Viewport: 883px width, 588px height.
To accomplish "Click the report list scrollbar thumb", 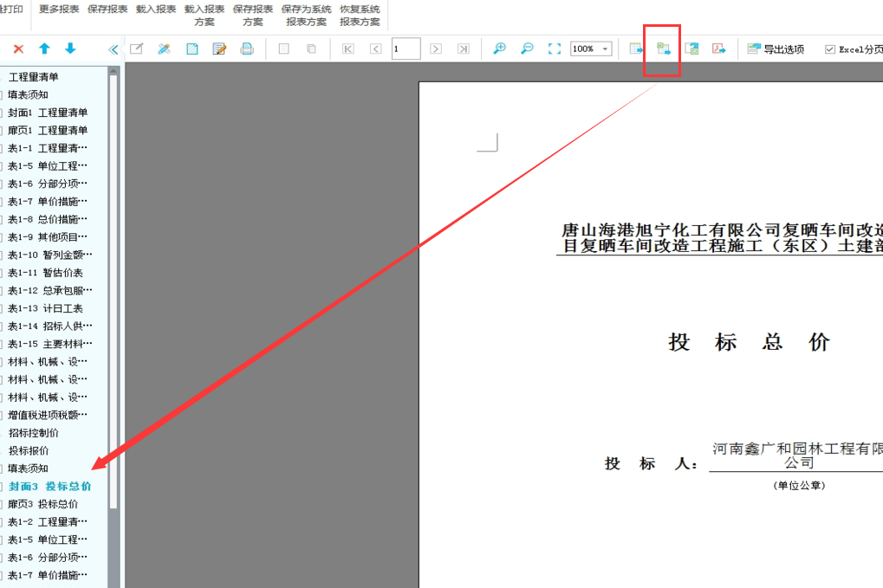I will point(114,292).
